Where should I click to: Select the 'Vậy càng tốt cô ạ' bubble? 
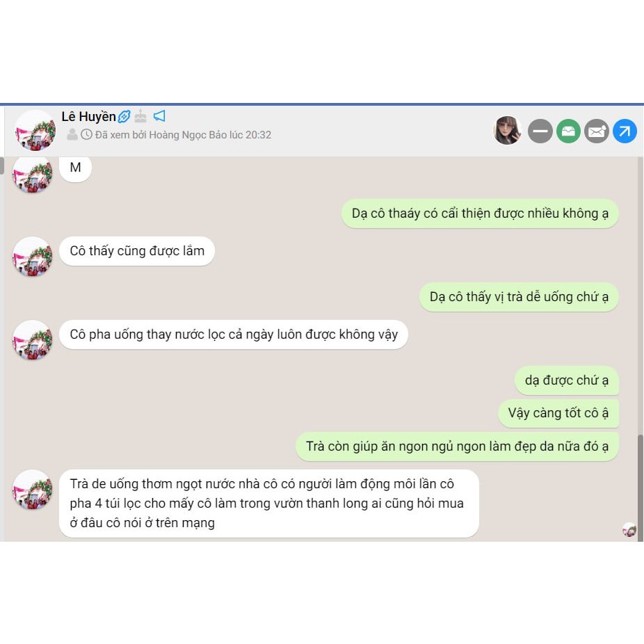558,413
